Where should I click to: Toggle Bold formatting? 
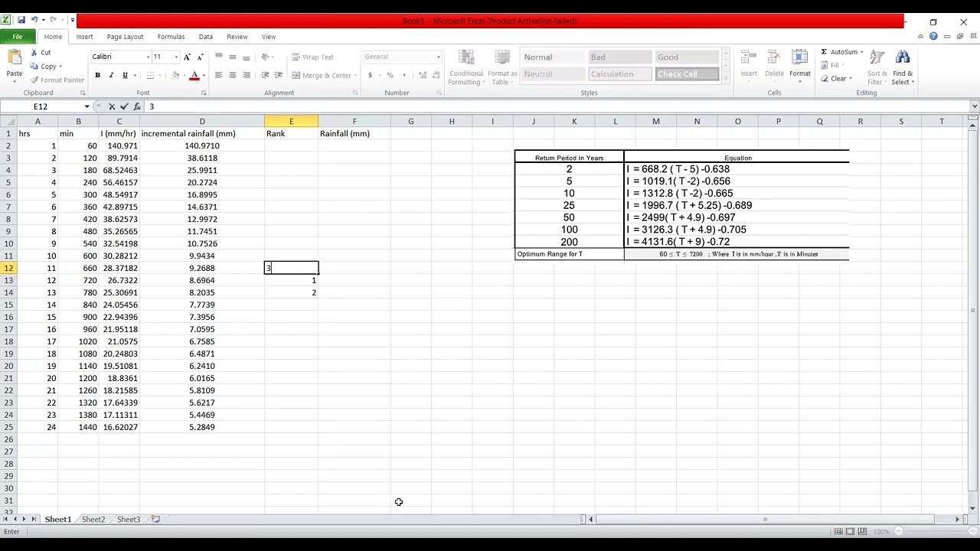97,75
